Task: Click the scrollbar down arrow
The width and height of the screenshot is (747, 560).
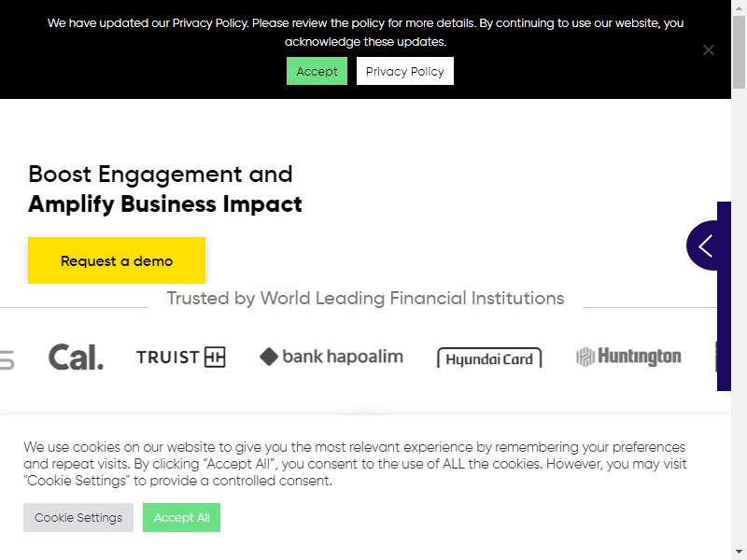Action: click(739, 554)
